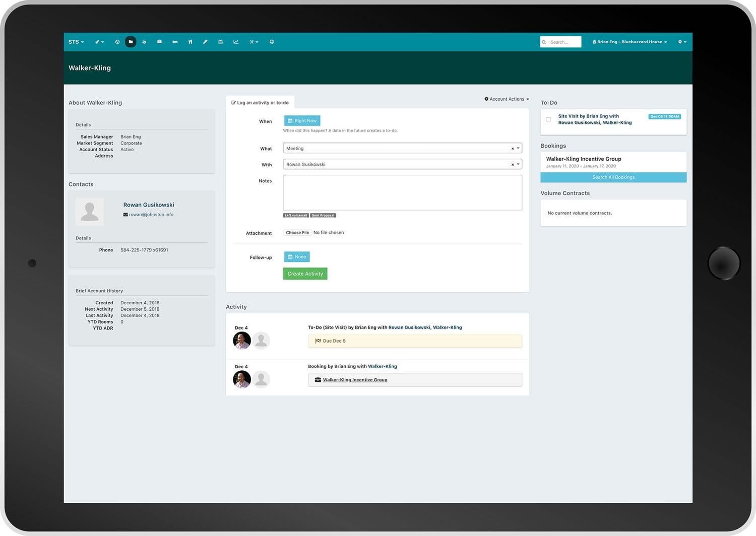Open the briefcase bookings icon
The height and width of the screenshot is (536, 756).
pyautogui.click(x=160, y=42)
